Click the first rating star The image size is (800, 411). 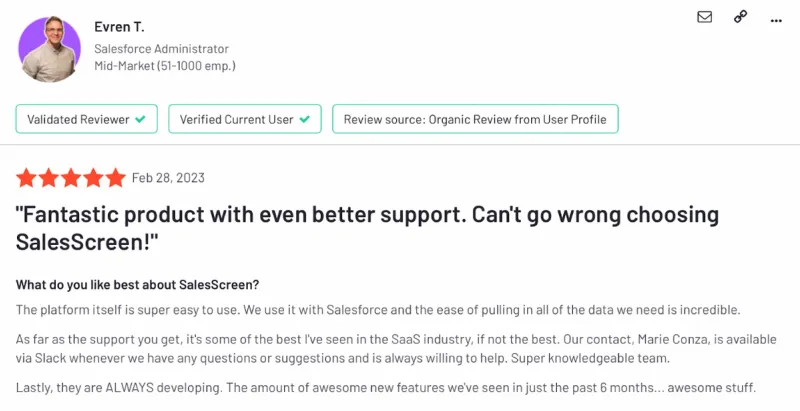(26, 178)
